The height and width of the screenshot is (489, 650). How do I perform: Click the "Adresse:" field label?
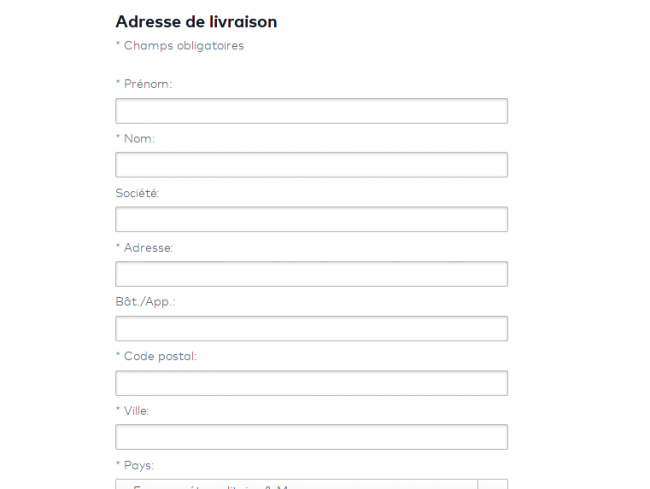click(x=149, y=247)
